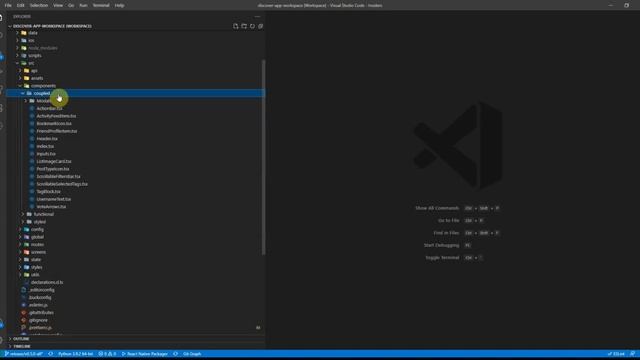Screen dimensions: 640x360
Task: Expand the api folder chevron
Action: coord(20,71)
